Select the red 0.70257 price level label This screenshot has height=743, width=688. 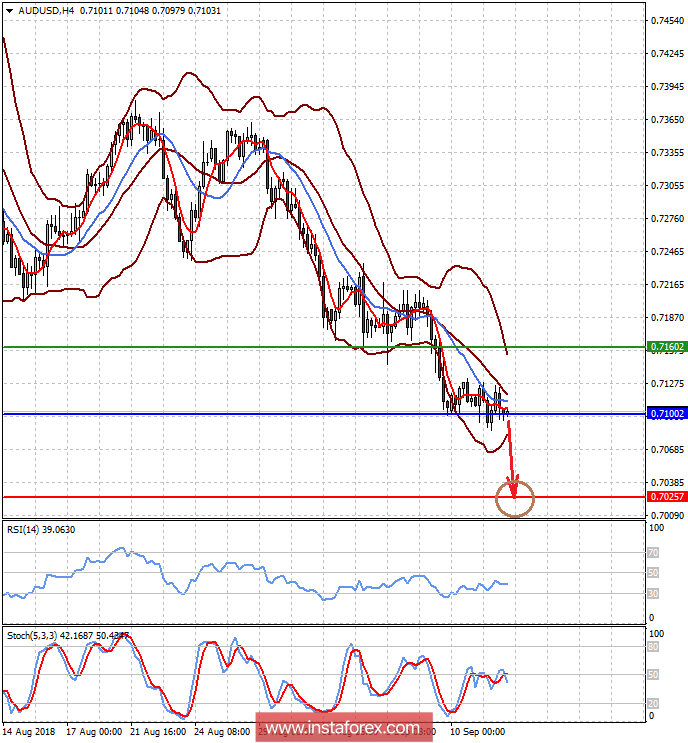pyautogui.click(x=668, y=497)
